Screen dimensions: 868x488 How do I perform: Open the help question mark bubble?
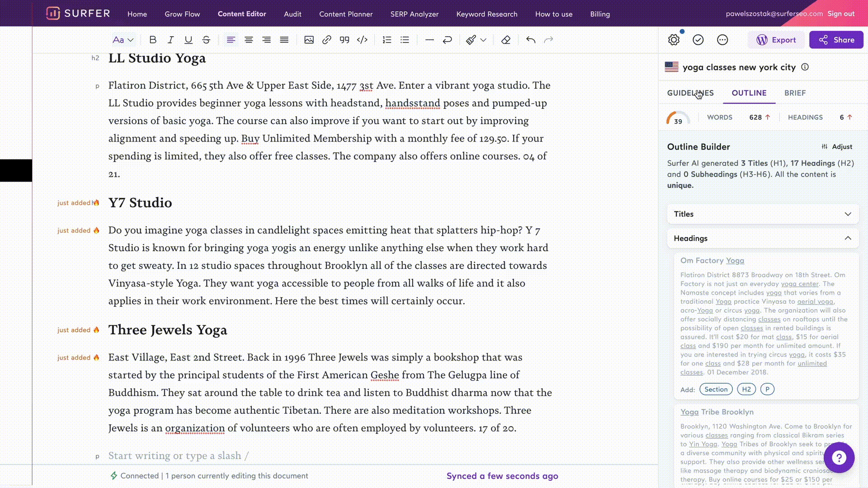[x=839, y=458]
